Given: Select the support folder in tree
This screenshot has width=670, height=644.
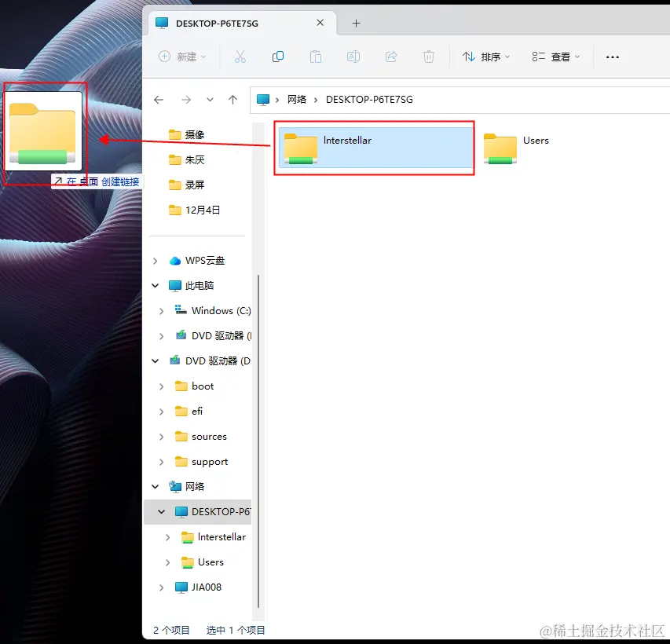Looking at the screenshot, I should coord(201,462).
